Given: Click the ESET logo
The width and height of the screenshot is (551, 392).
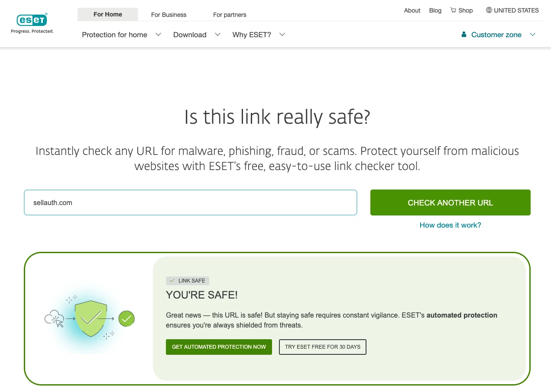Looking at the screenshot, I should (32, 20).
